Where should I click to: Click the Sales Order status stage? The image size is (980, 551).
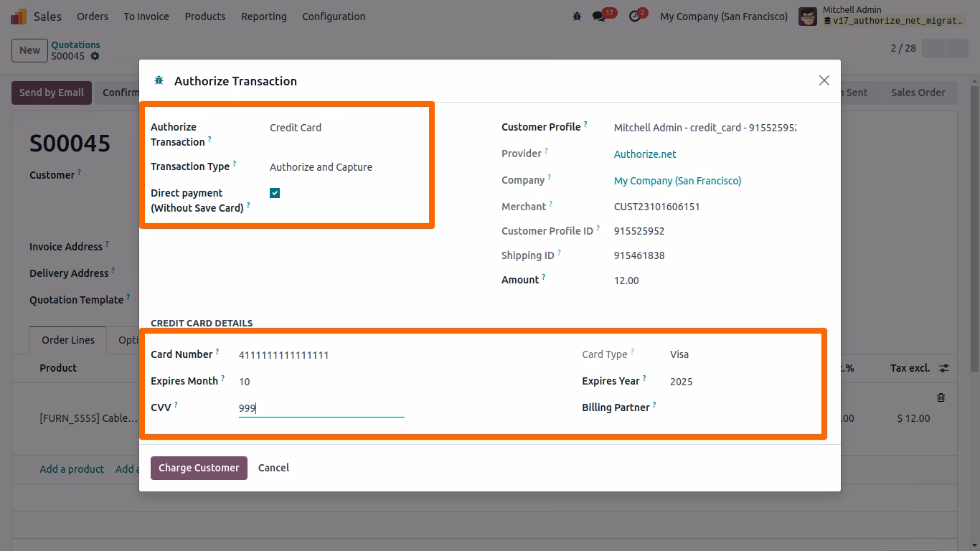pyautogui.click(x=918, y=93)
